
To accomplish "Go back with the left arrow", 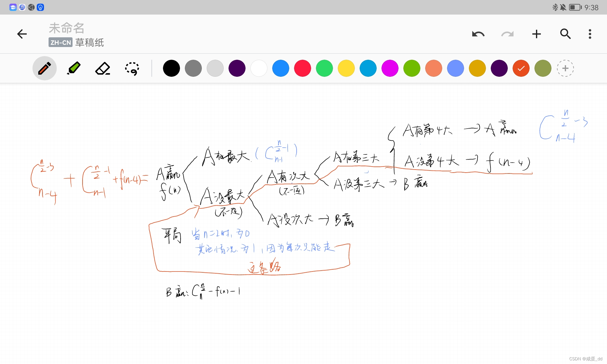I will pyautogui.click(x=22, y=34).
